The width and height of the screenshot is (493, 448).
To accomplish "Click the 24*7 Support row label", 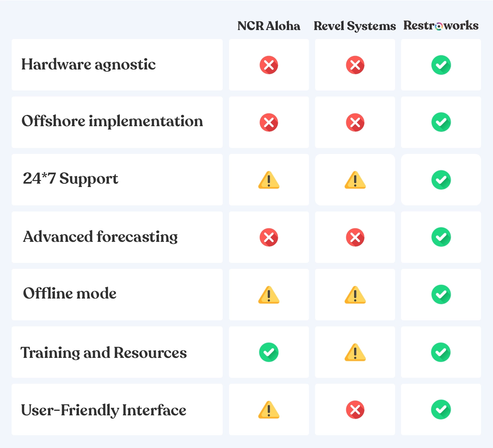I will point(71,179).
